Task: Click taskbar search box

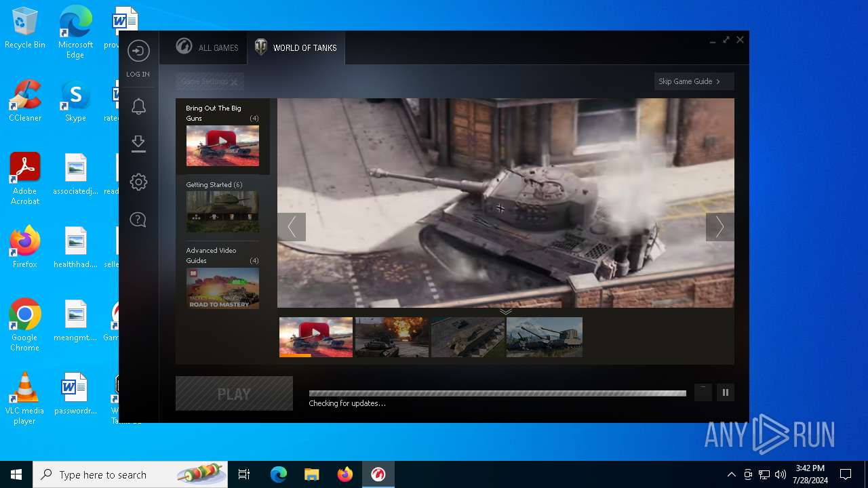Action: click(130, 474)
